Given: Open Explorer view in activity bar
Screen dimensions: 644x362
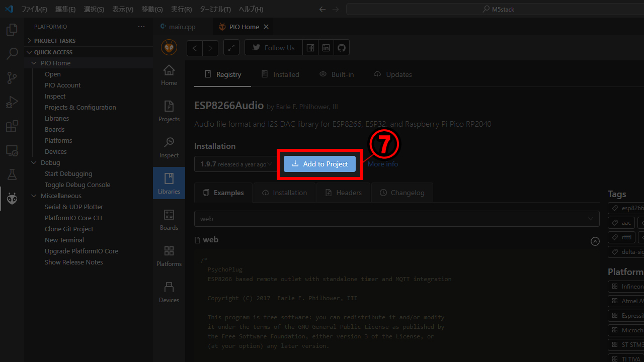Looking at the screenshot, I should 12,30.
